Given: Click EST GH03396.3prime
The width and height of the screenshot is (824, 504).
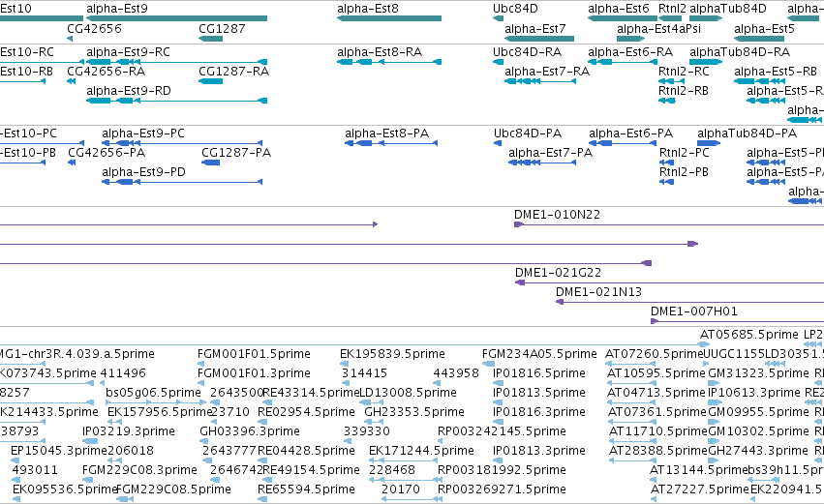Looking at the screenshot, I should pyautogui.click(x=250, y=432).
